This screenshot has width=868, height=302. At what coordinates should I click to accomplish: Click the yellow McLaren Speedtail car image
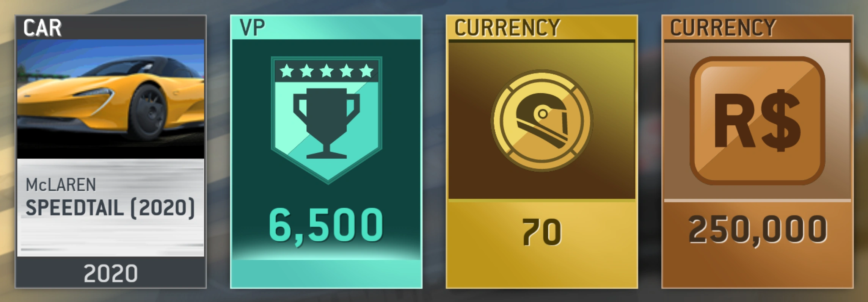click(110, 99)
